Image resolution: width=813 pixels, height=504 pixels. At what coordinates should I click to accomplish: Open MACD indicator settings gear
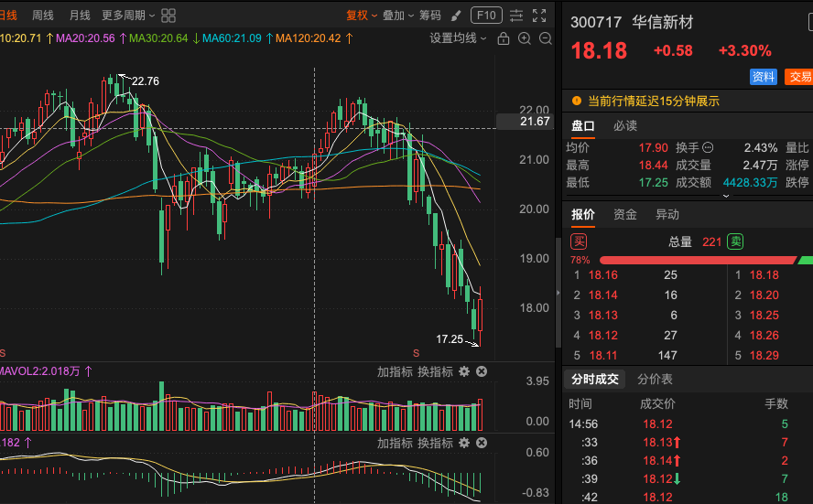coord(464,443)
